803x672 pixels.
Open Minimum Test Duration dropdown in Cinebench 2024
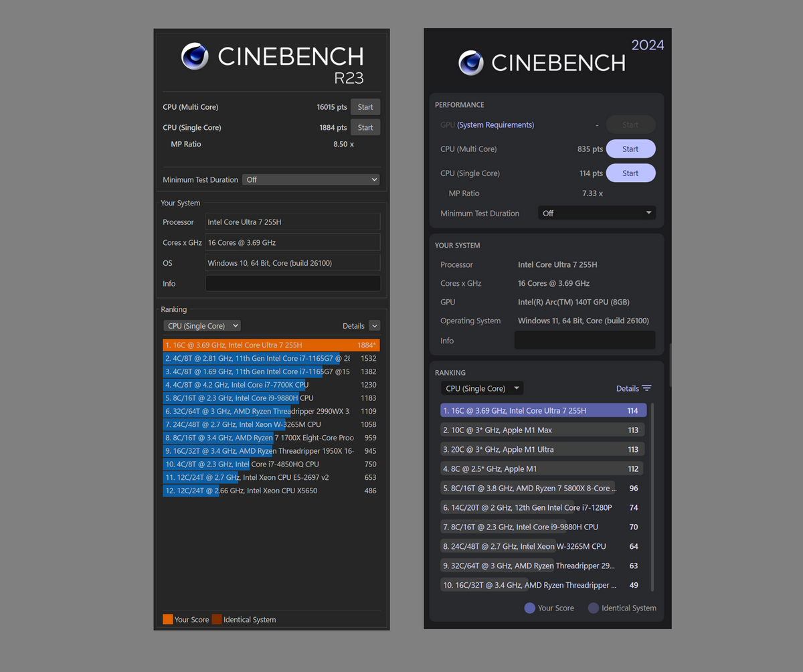click(597, 213)
